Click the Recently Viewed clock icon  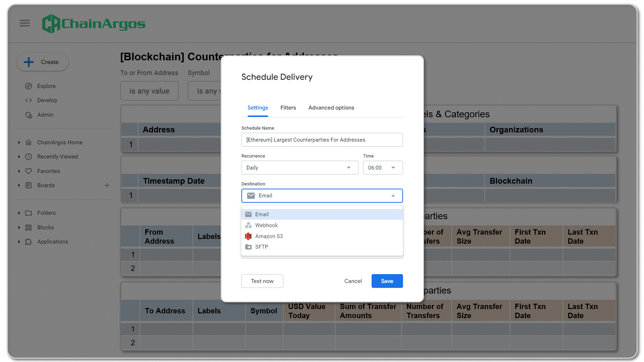pos(29,157)
